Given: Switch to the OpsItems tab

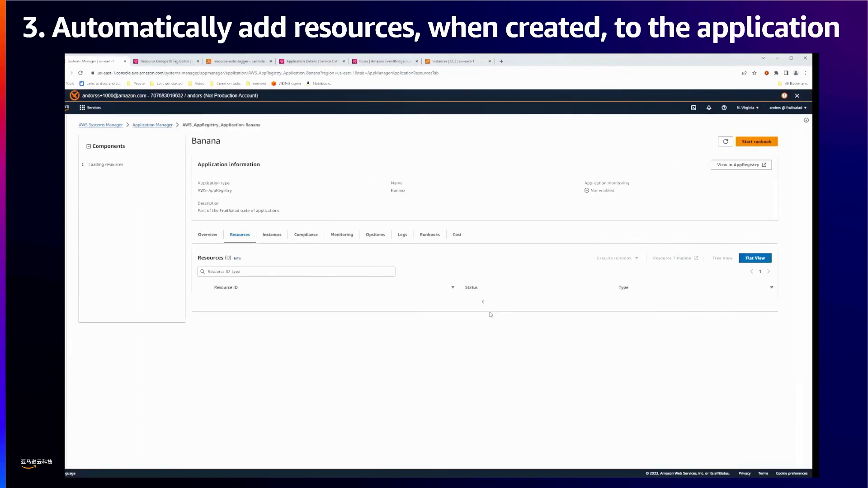Looking at the screenshot, I should pos(375,235).
